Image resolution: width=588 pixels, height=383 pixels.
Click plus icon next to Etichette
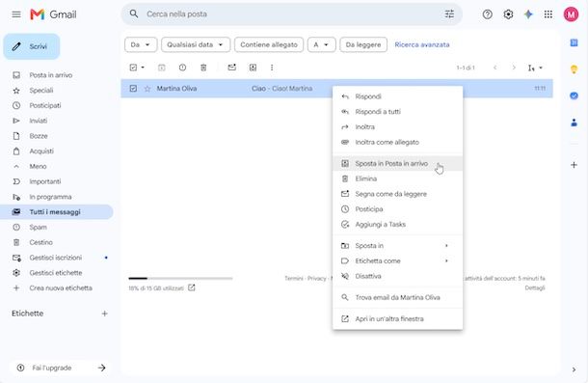105,314
